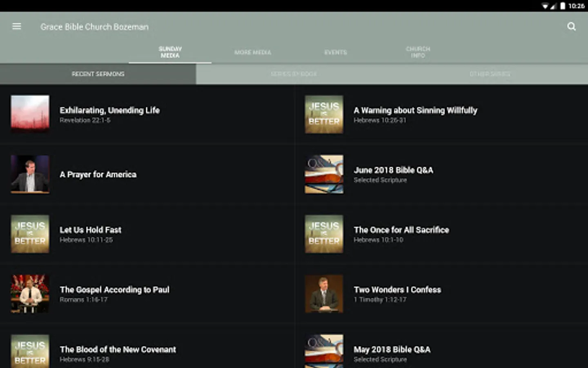Tap the Wi-Fi status bar icon
This screenshot has height=368, width=588.
click(545, 6)
